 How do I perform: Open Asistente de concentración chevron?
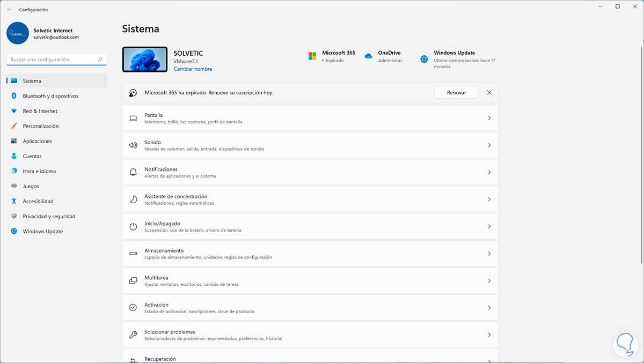point(489,199)
